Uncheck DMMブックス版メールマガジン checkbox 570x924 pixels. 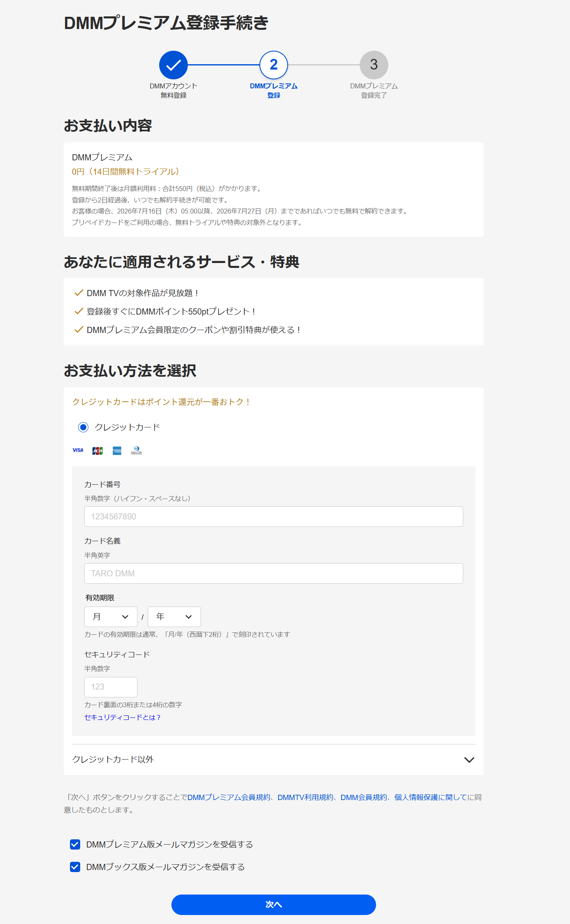tap(75, 867)
